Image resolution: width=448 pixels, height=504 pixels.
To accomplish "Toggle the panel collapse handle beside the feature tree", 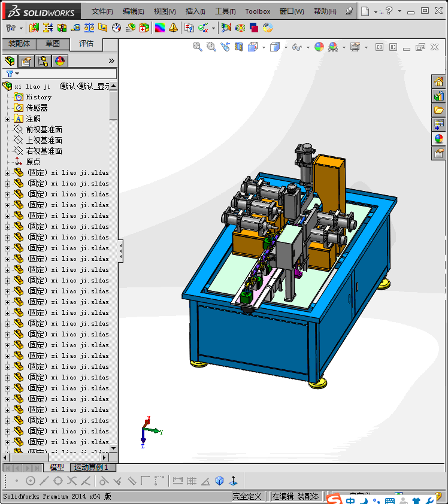I will (x=120, y=250).
